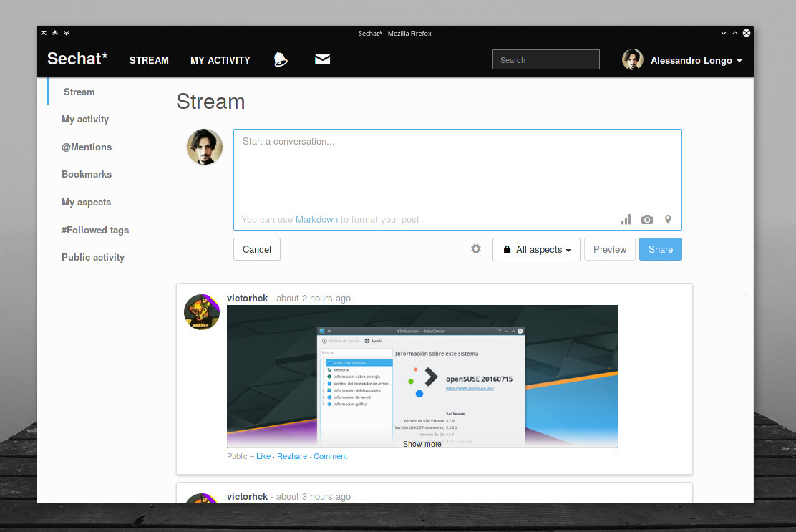796x532 pixels.
Task: Open the notifications bell icon
Action: [280, 59]
